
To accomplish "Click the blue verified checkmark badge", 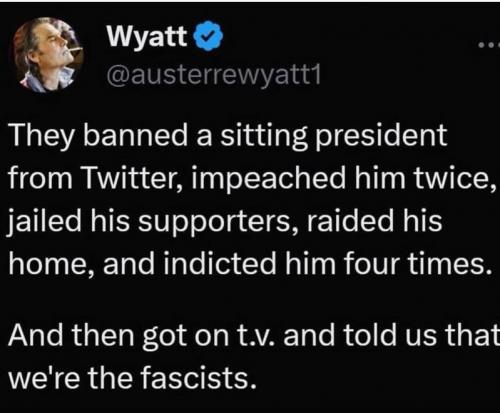I will point(208,36).
